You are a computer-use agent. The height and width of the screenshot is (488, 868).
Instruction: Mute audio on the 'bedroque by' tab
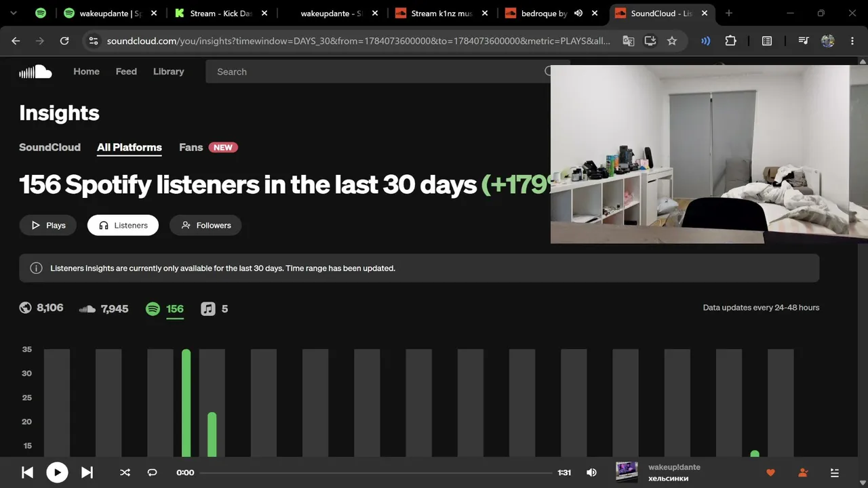point(578,13)
